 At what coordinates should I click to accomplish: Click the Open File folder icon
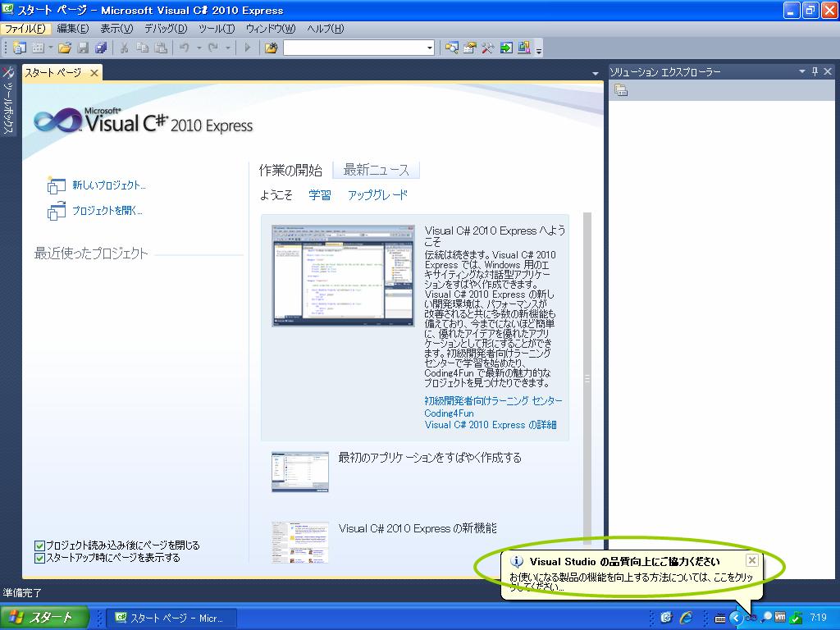tap(64, 48)
